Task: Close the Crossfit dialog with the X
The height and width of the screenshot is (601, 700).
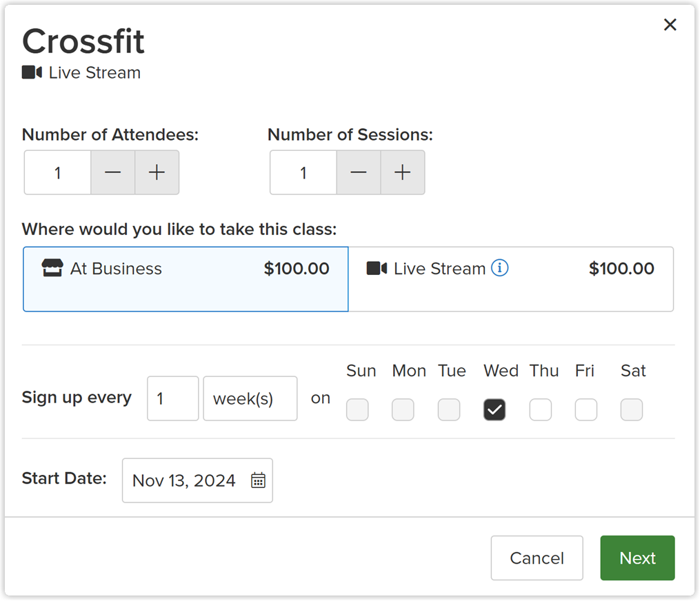Action: pyautogui.click(x=670, y=25)
